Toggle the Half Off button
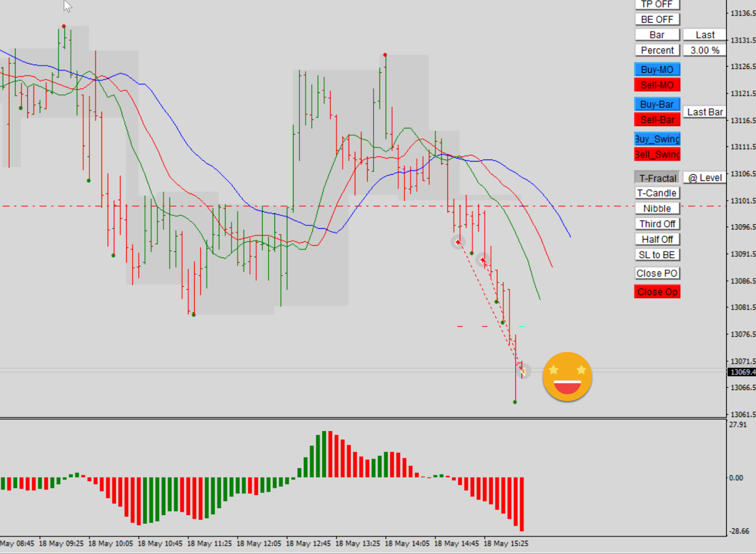Viewport: 756px width, 554px height. click(657, 239)
